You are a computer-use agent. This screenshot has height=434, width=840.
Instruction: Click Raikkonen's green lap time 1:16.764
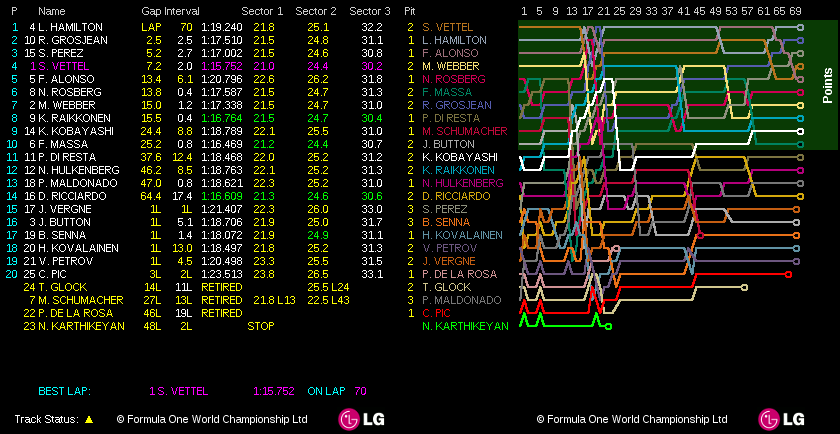(222, 118)
